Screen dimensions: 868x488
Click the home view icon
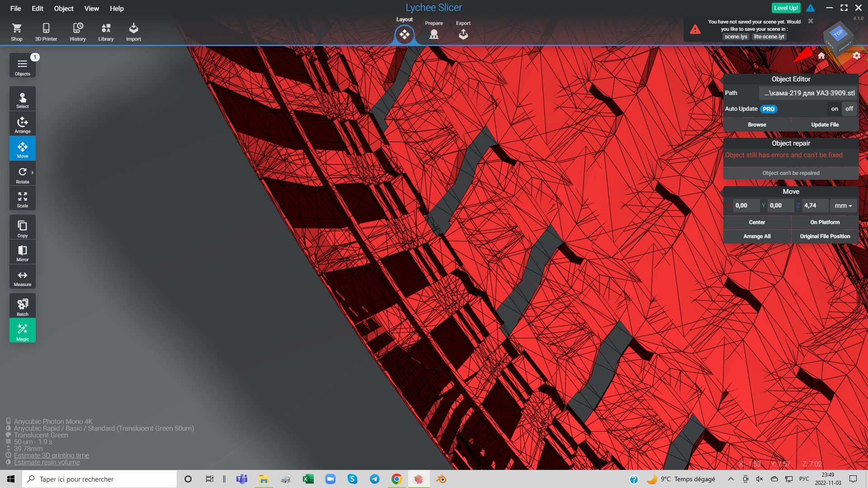pyautogui.click(x=821, y=56)
